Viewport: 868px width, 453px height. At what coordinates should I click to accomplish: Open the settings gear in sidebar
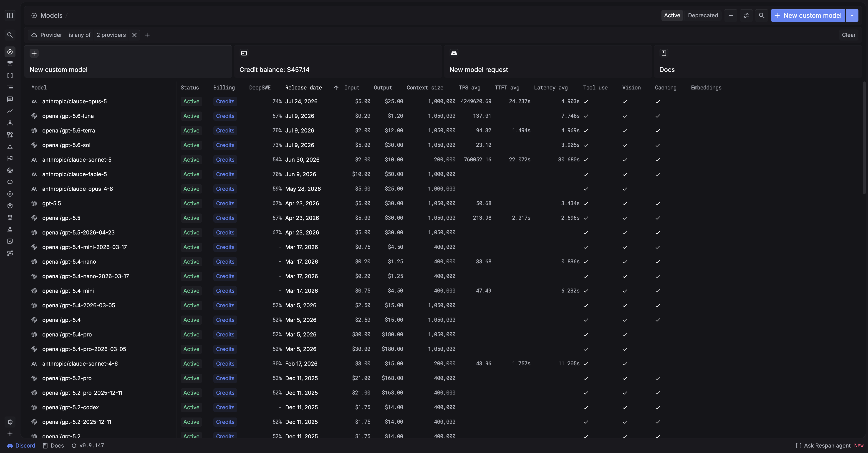[10, 422]
